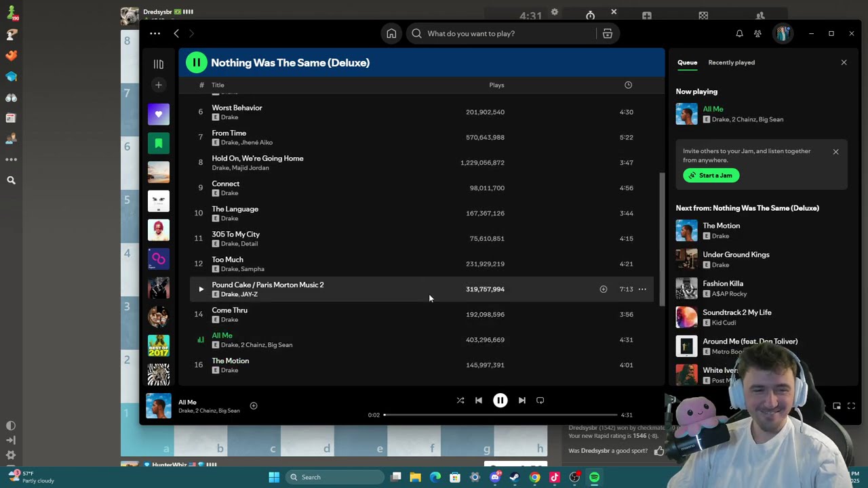Image resolution: width=868 pixels, height=488 pixels.
Task: Add Pound Cake to Liked Songs
Action: click(603, 289)
